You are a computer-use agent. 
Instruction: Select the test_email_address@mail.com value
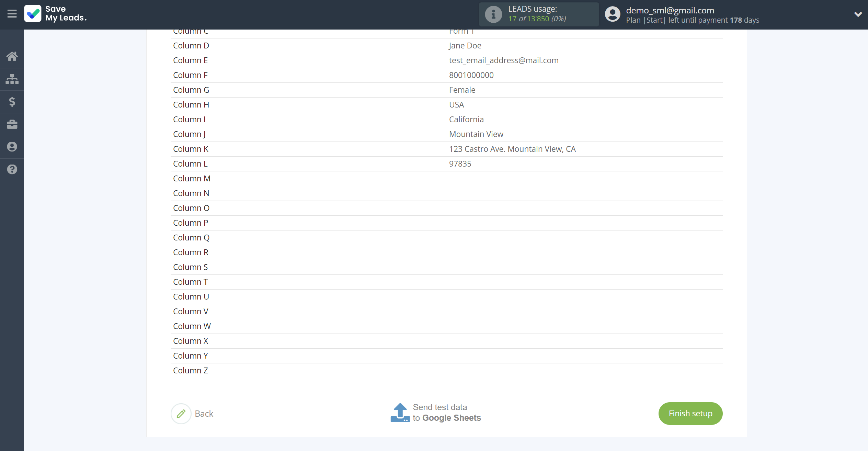(504, 60)
